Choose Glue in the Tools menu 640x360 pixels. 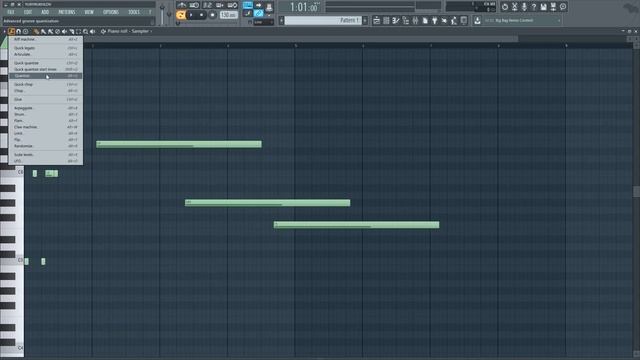coord(45,99)
